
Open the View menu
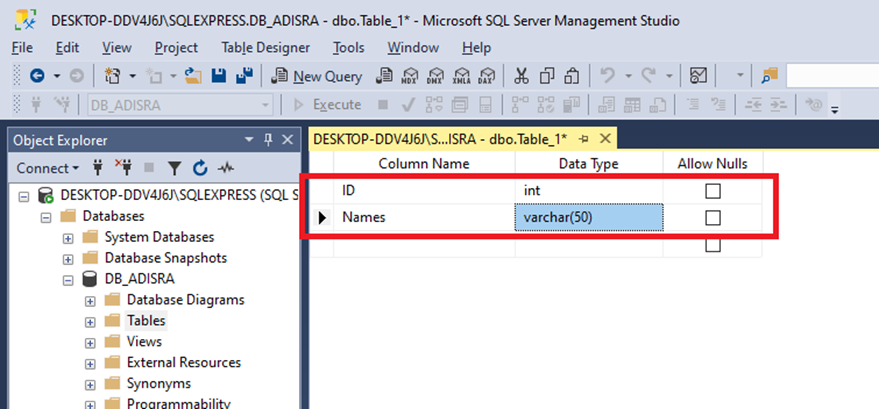(x=117, y=48)
